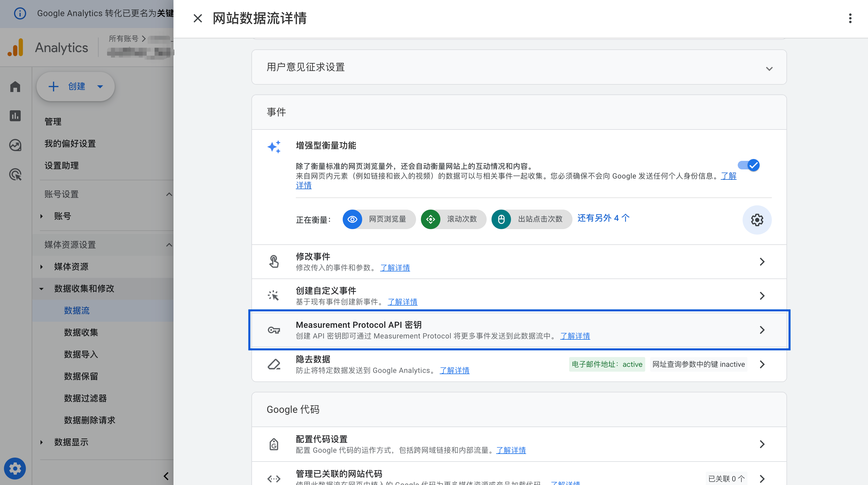This screenshot has width=868, height=485.
Task: Click the configure tag settings icon
Action: tap(274, 444)
